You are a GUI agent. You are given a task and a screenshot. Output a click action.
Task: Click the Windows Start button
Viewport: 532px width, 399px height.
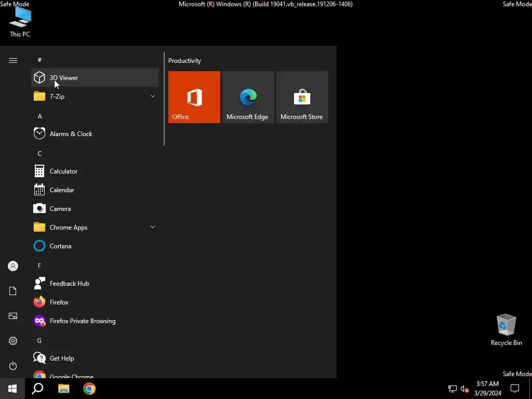click(x=12, y=389)
